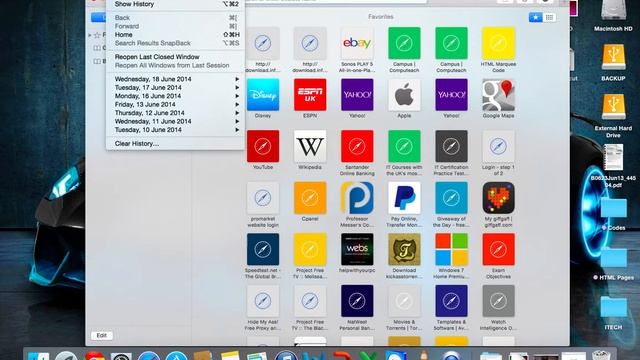Choose Show History from the menu
Screen dimensions: 640x360
pos(175,4)
